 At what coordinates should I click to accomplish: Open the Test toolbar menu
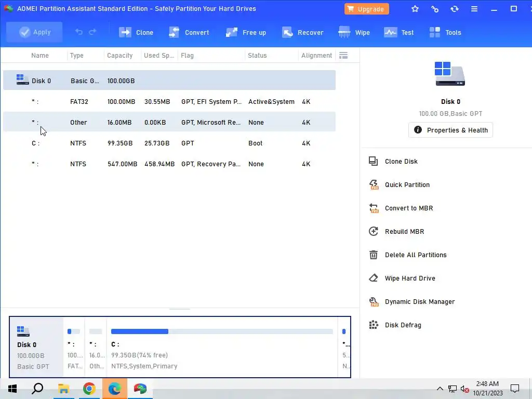click(398, 33)
